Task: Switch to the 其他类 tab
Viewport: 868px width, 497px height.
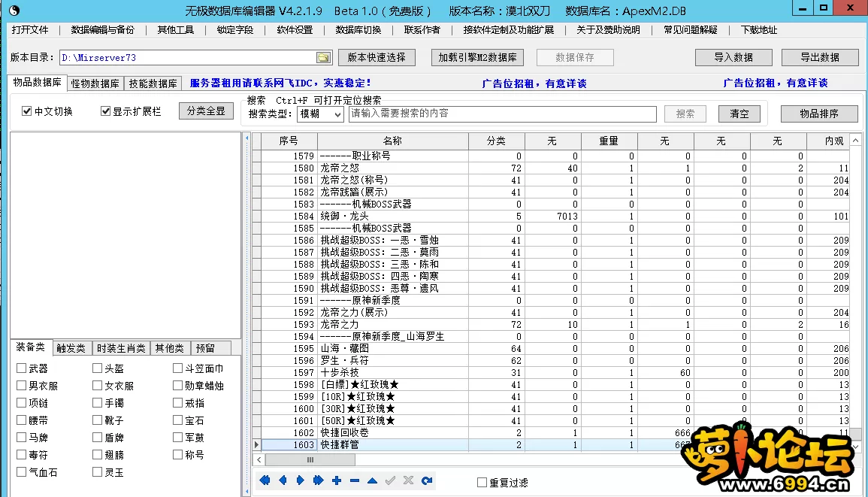Action: 169,349
